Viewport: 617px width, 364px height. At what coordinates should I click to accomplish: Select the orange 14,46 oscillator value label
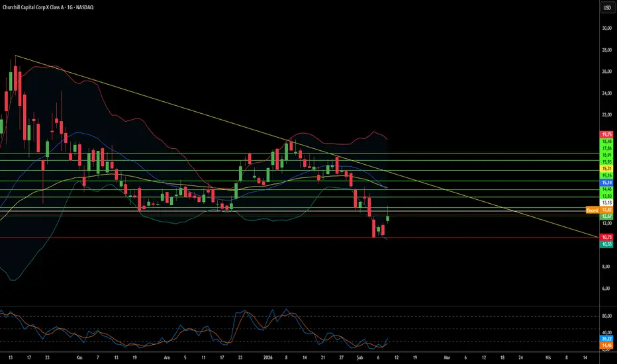[606, 345]
